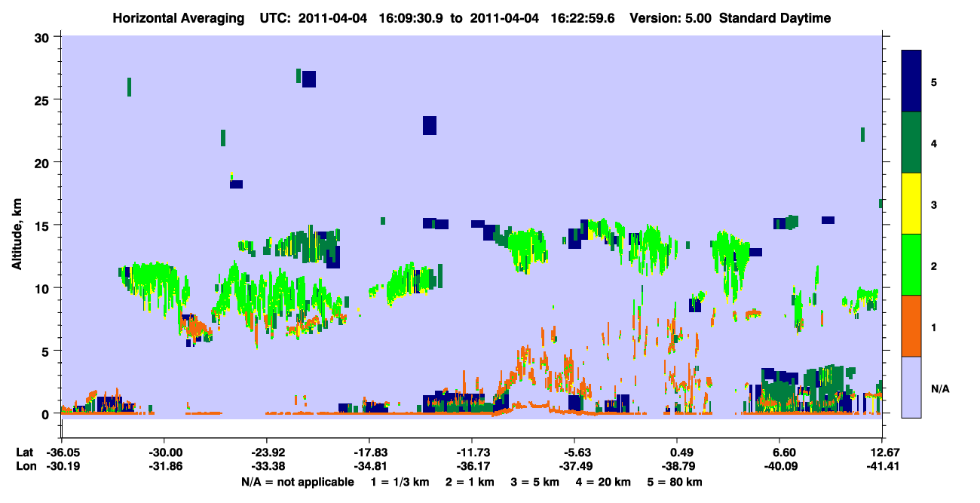980x503 pixels.
Task: Click the orange colorbar segment labeled 1
Action: 911,326
